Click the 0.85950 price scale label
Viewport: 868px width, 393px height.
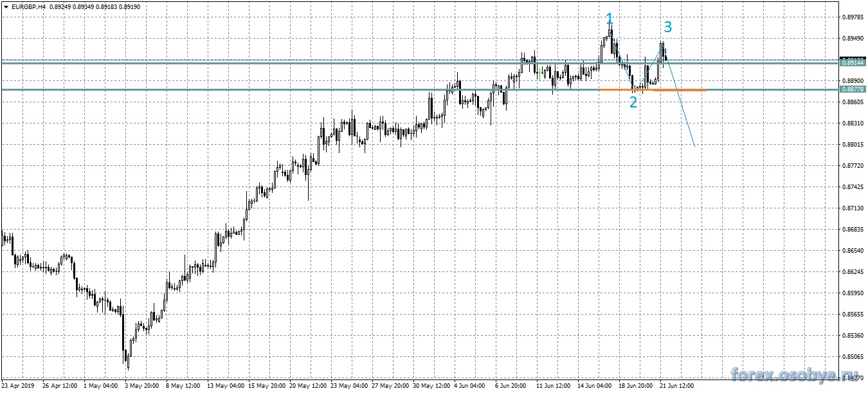point(853,293)
